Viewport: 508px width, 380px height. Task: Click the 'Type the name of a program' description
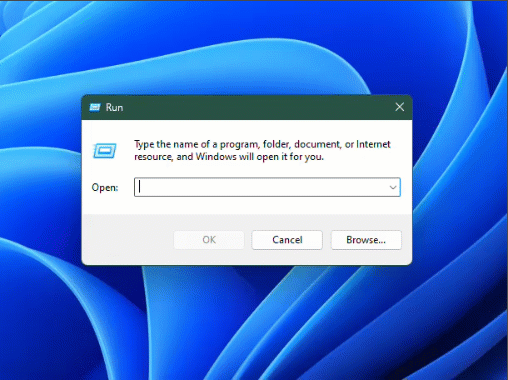point(262,150)
